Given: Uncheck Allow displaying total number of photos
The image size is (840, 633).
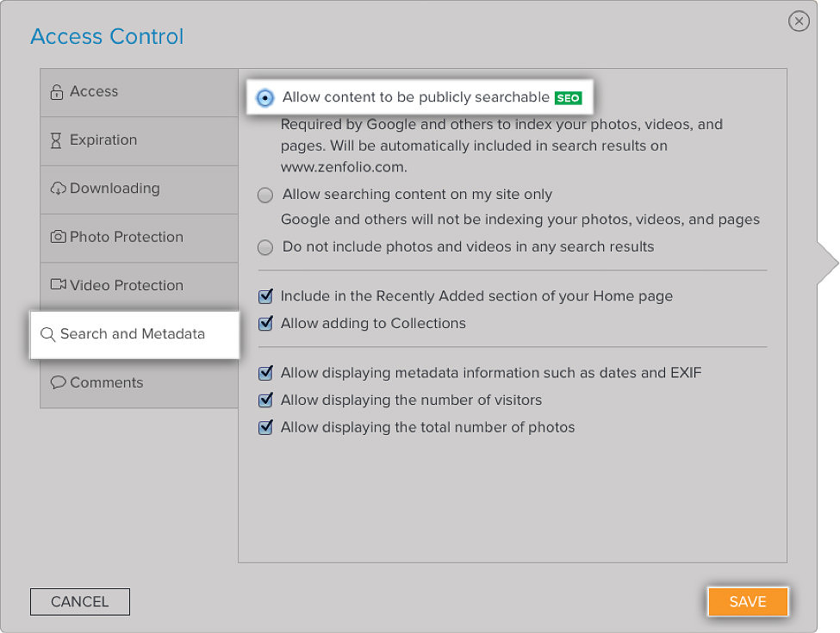Looking at the screenshot, I should [265, 428].
